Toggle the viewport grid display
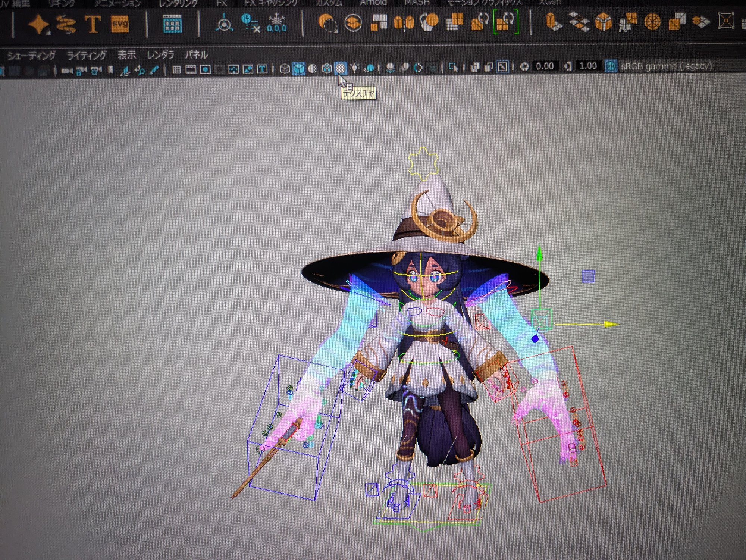The width and height of the screenshot is (746, 560). 176,70
